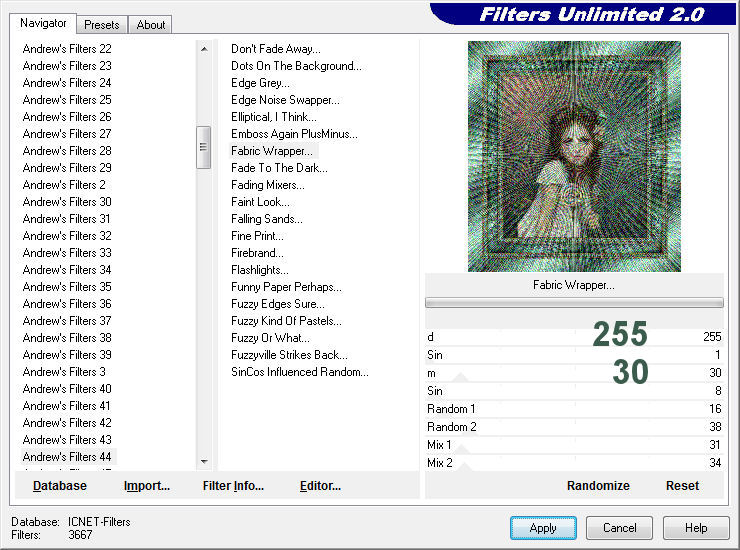
Task: Select Andrew's Filters 22 category
Action: 67,49
